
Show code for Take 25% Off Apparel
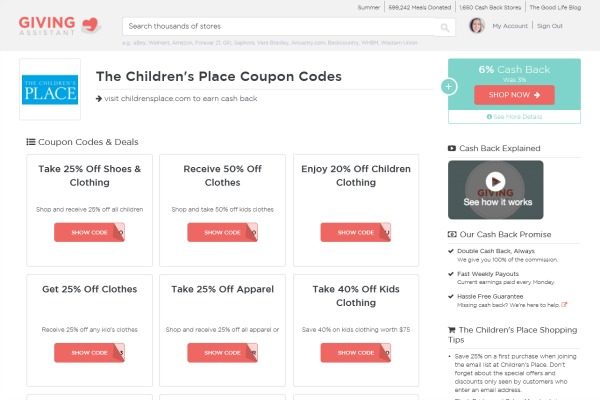coord(222,353)
